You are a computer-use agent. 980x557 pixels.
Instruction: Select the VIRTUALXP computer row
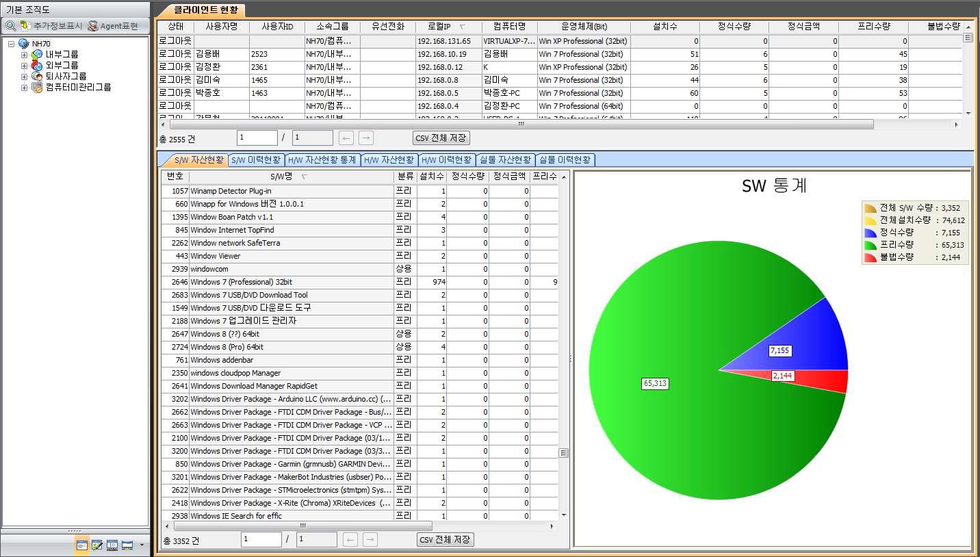click(x=560, y=41)
